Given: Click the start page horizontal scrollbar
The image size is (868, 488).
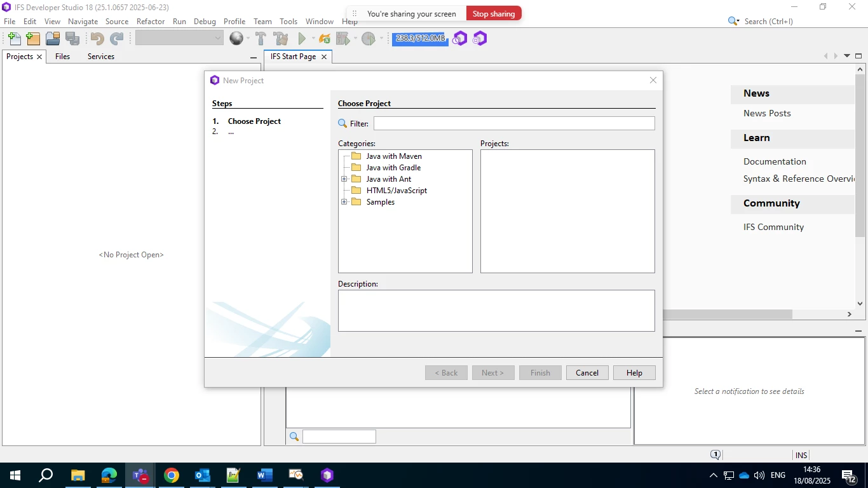Looking at the screenshot, I should click(727, 314).
